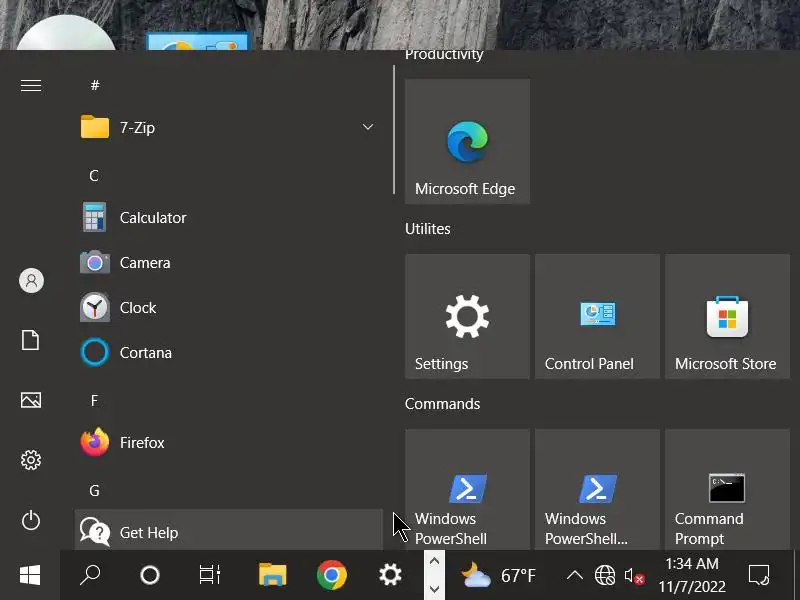Viewport: 800px width, 600px height.
Task: Click the taskbar toolbar up arrow
Action: [434, 562]
